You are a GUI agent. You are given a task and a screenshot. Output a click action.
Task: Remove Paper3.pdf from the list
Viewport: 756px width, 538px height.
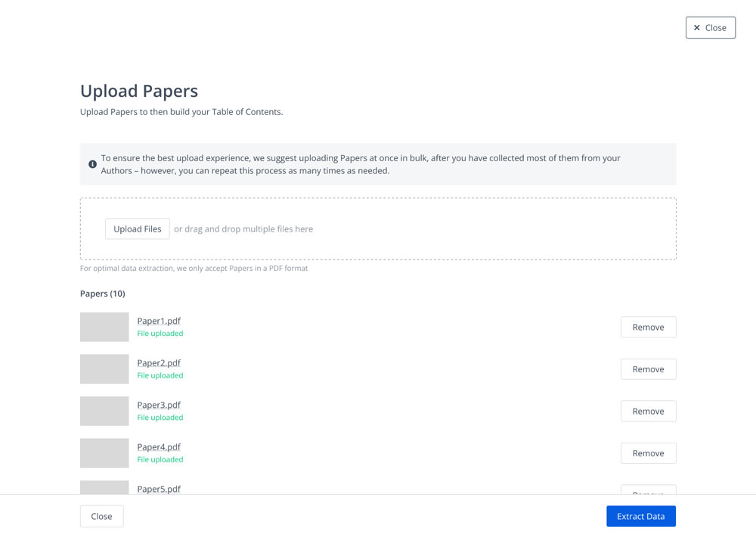648,411
